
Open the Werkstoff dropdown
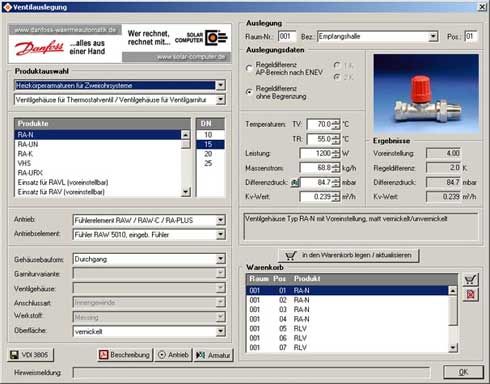coord(220,317)
